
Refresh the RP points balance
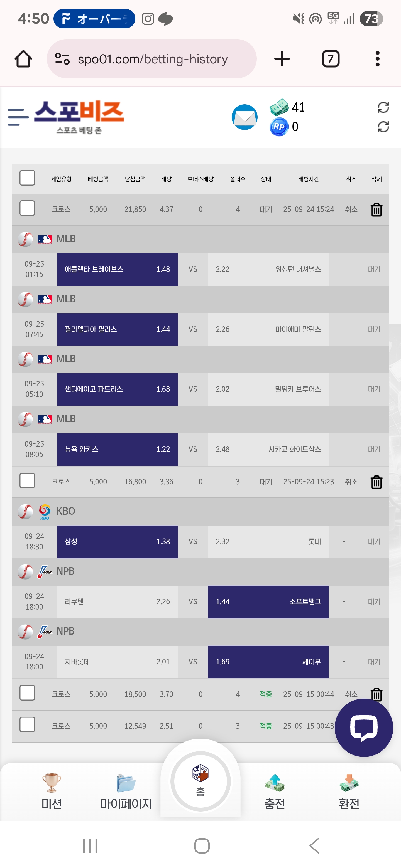383,127
